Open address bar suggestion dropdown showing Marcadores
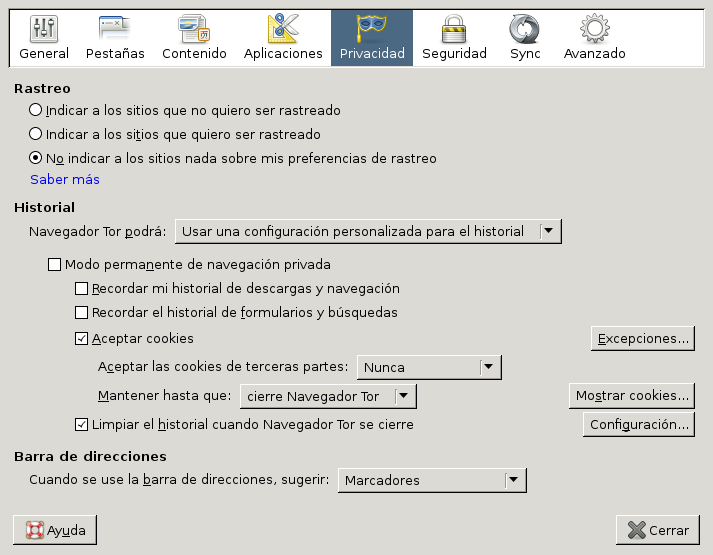The height and width of the screenshot is (555, 713). (x=432, y=480)
